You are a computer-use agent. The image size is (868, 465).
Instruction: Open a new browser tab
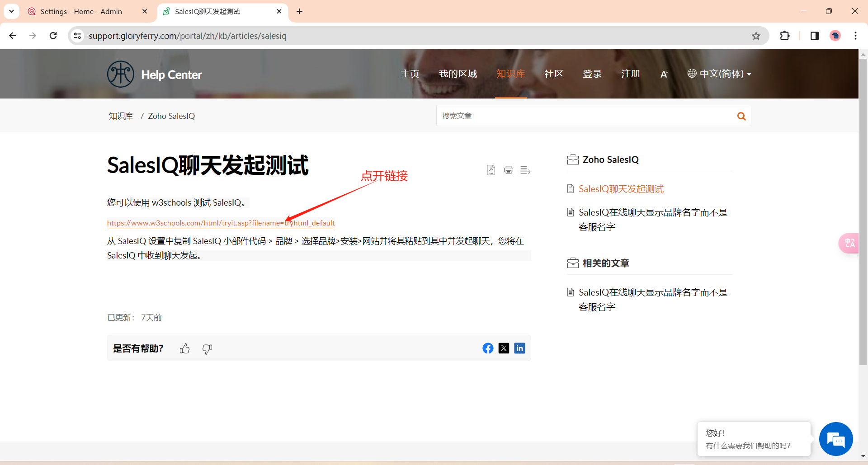tap(300, 11)
